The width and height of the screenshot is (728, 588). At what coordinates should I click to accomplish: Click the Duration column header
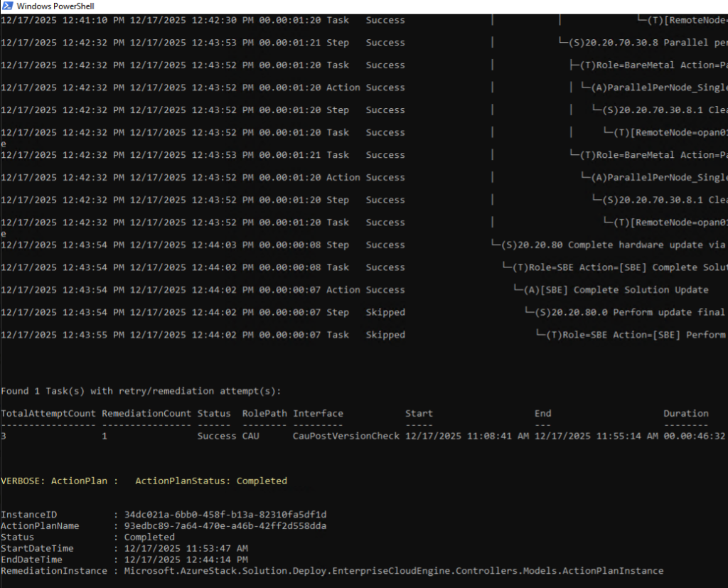click(x=686, y=413)
